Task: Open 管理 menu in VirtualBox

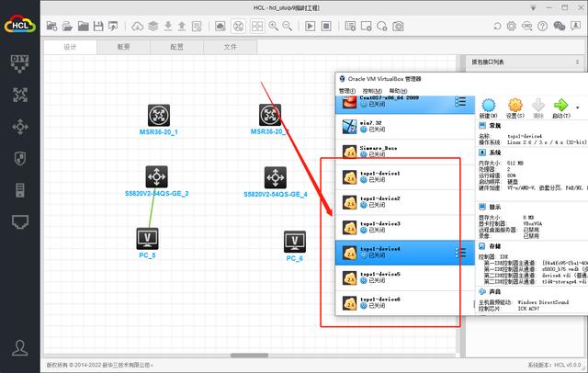Action: pos(347,91)
